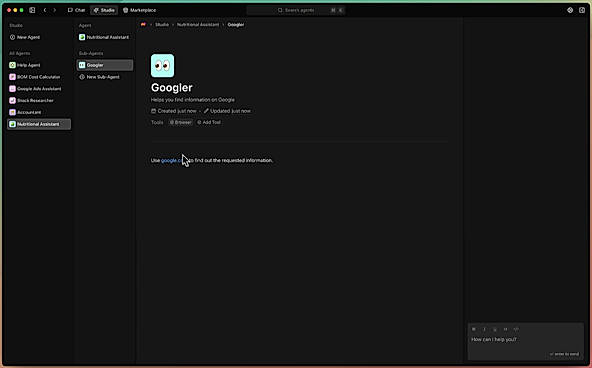This screenshot has height=368, width=592.
Task: Edit description 'Helps you find information on Google'
Action: pos(193,100)
